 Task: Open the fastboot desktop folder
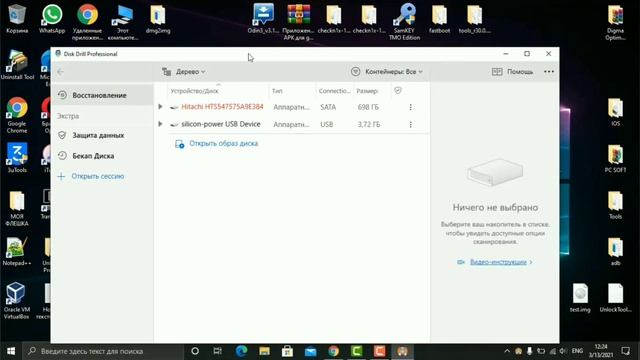tap(440, 18)
